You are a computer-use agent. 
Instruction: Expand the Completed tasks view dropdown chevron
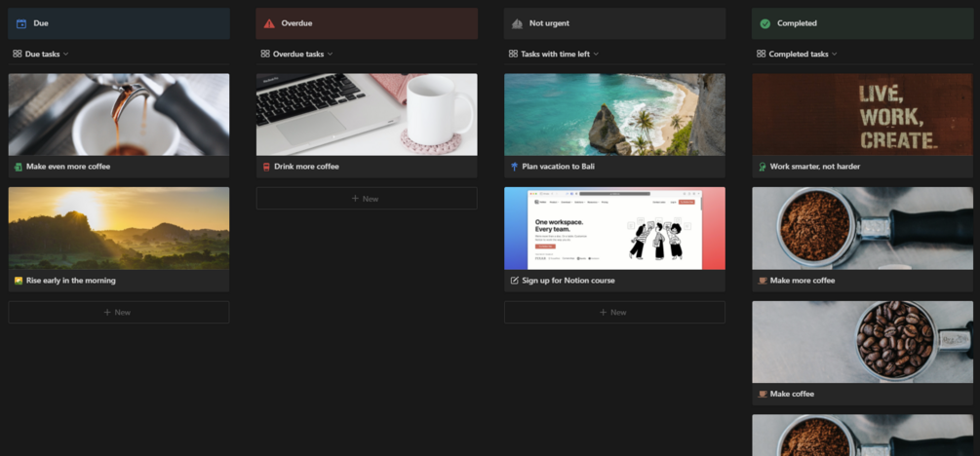(835, 55)
